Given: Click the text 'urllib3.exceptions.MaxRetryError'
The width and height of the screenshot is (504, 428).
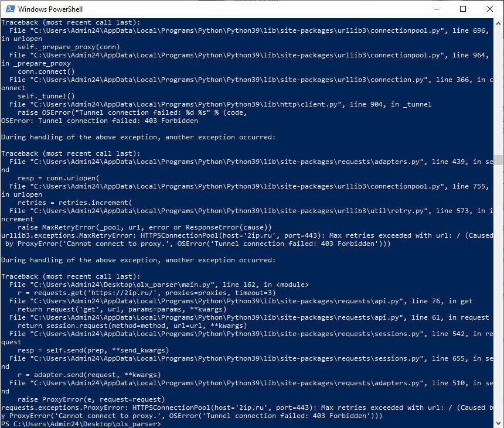Looking at the screenshot, I should [x=69, y=235].
